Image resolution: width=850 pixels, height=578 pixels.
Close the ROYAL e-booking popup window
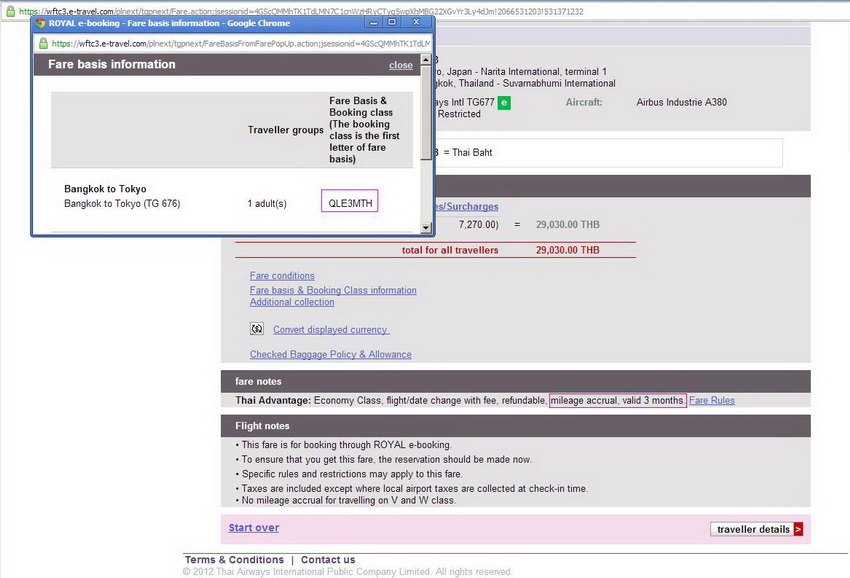416,22
